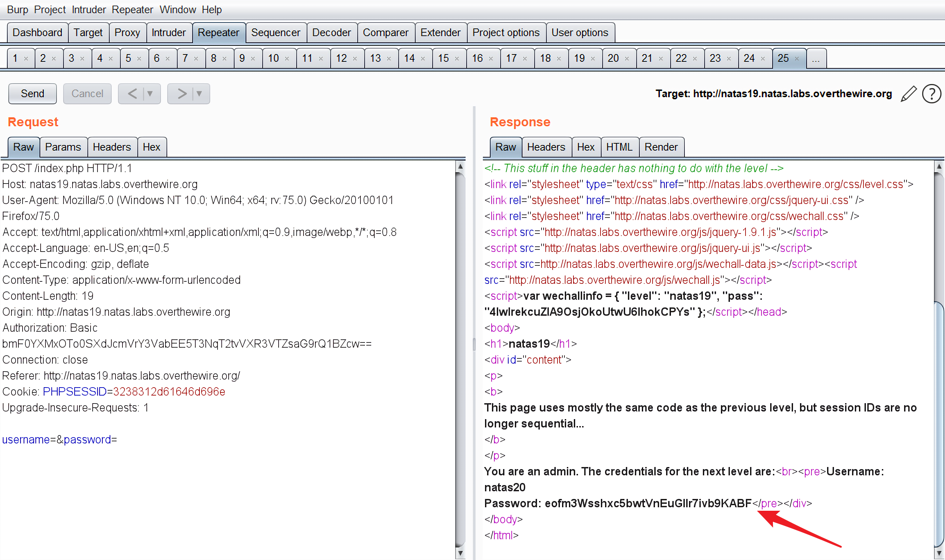Click the Target URL label text
The height and width of the screenshot is (560, 945).
774,94
